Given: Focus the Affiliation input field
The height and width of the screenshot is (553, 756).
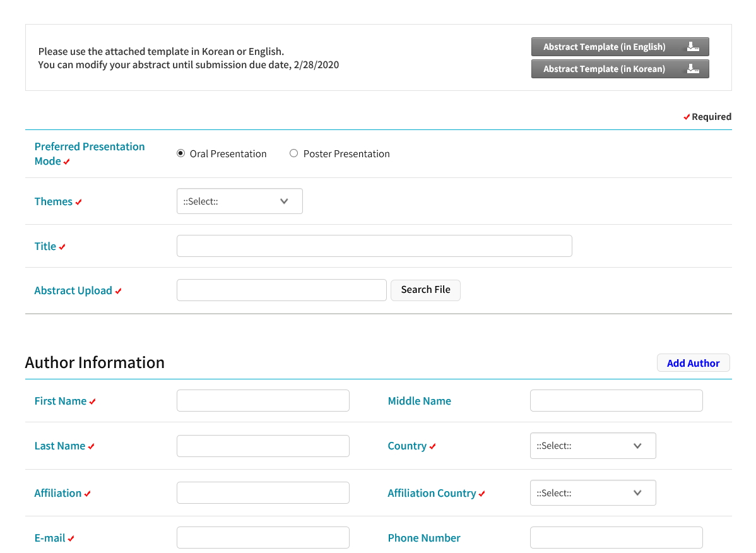Looking at the screenshot, I should point(263,493).
